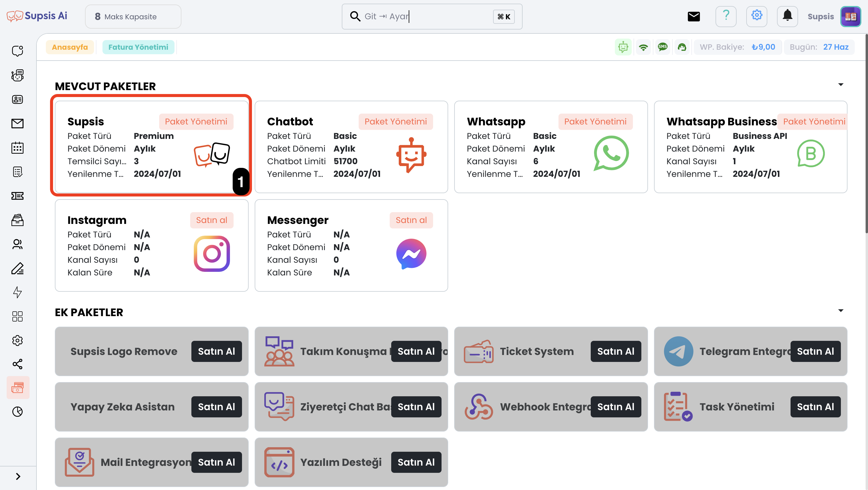Open the sidebar settings gear icon
Screen dimensions: 868x490
click(17, 340)
